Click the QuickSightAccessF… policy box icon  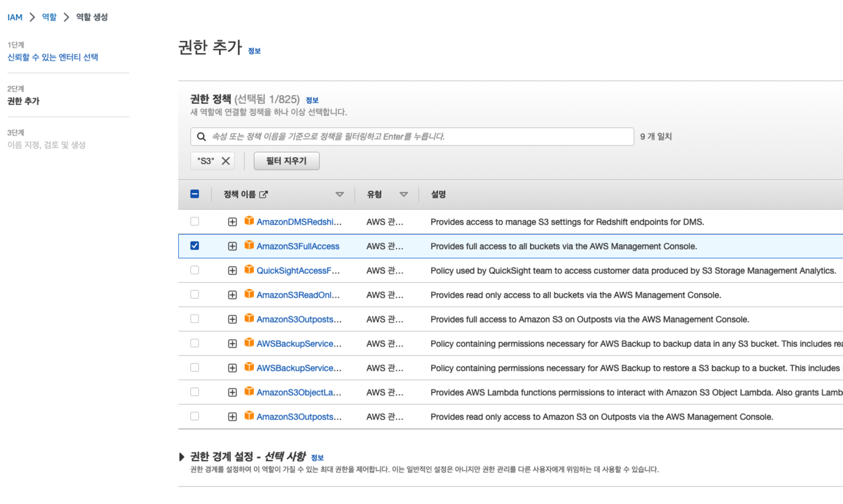249,269
